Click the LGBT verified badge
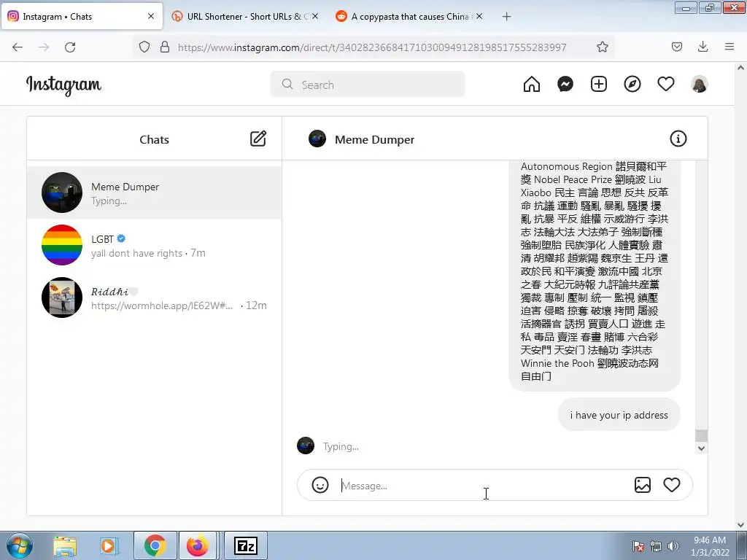 (x=121, y=238)
